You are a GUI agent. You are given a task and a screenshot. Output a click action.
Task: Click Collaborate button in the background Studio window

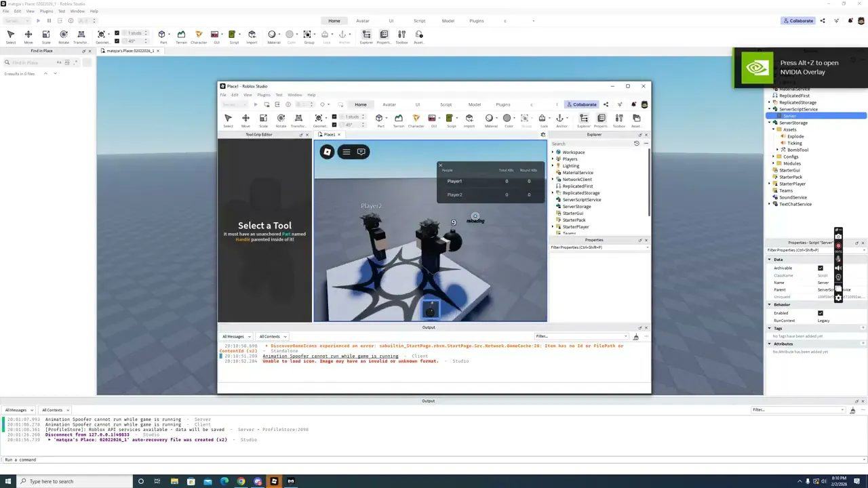(x=797, y=20)
